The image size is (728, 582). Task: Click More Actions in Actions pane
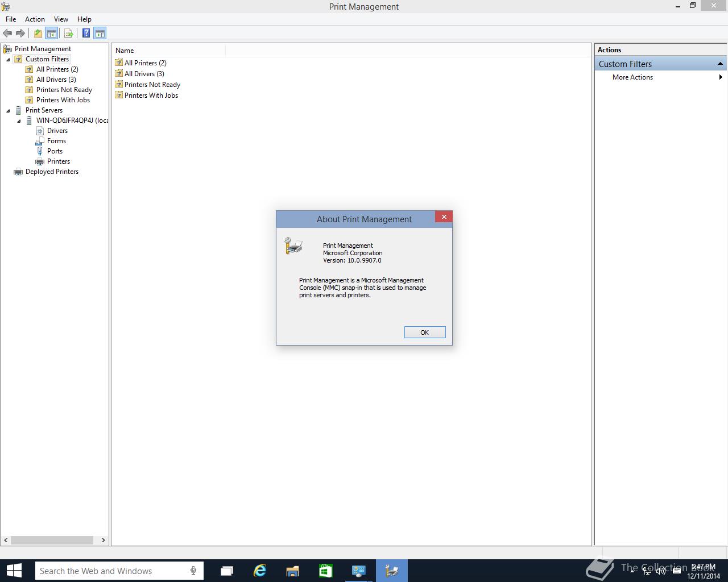(632, 77)
